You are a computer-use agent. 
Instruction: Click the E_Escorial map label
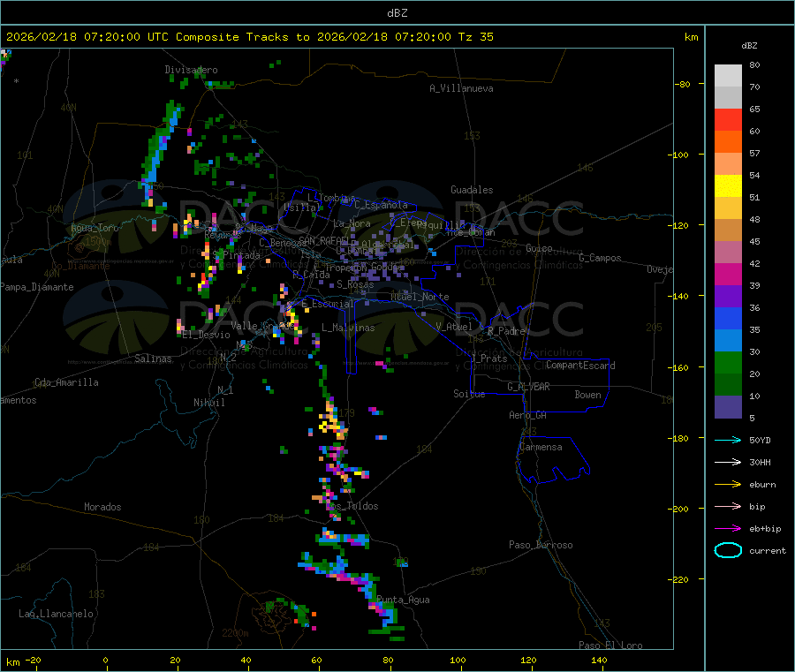coord(328,304)
